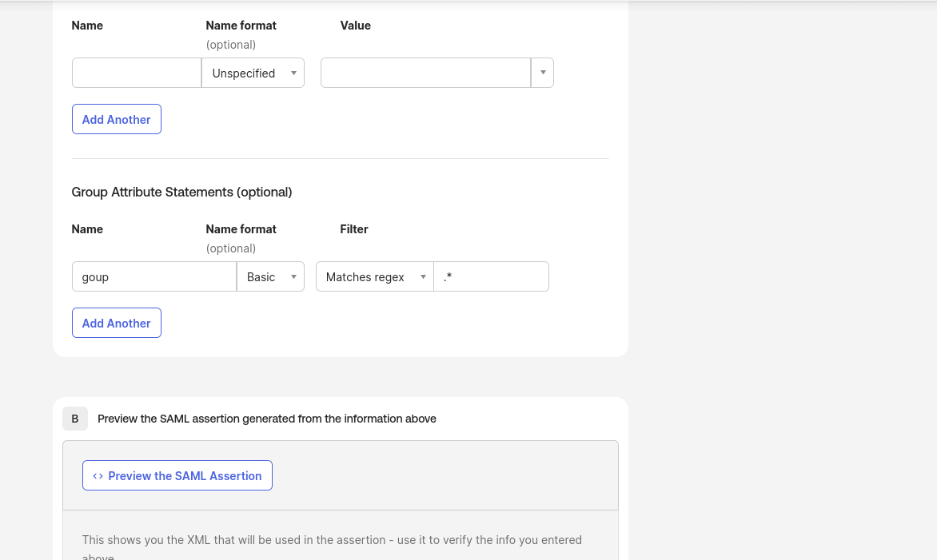937x560 pixels.
Task: Click the Group Attribute Statements heading
Action: (181, 192)
